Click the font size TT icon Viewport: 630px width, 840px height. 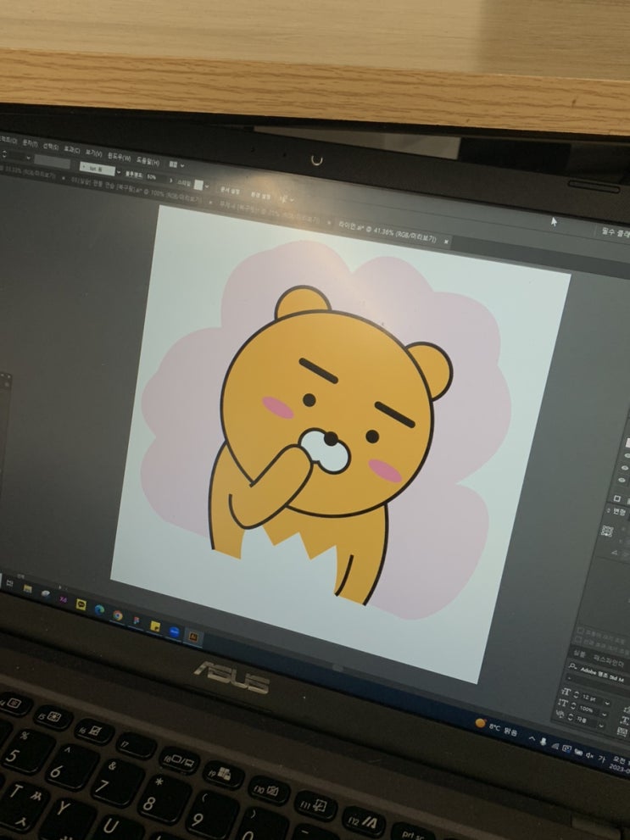(566, 693)
